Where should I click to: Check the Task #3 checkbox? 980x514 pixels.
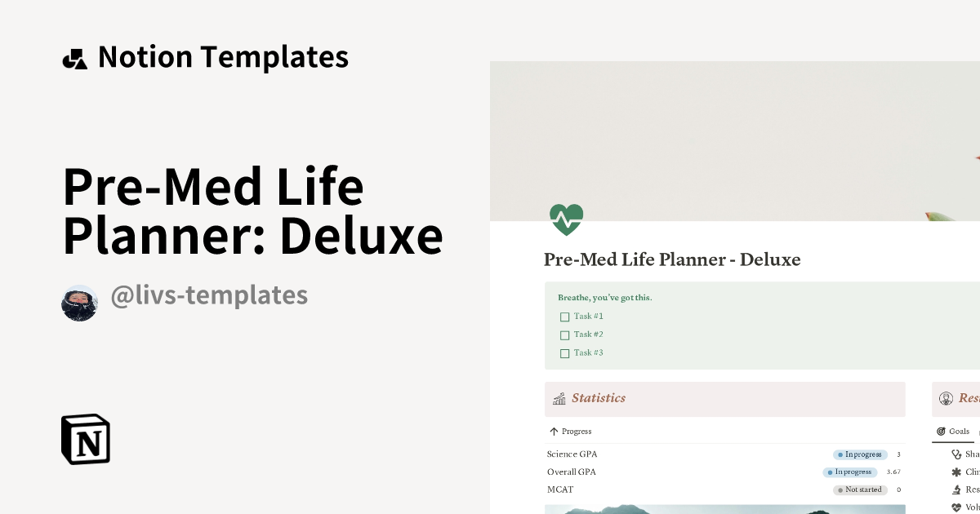click(564, 352)
